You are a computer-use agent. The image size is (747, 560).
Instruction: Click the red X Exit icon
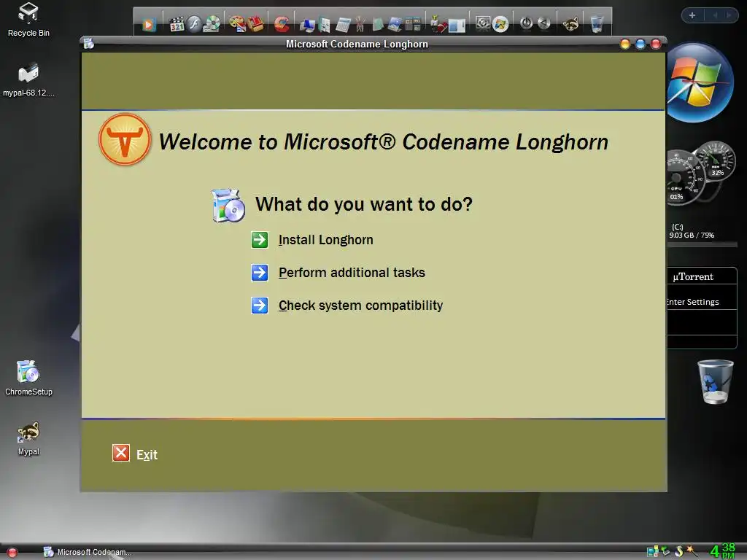pyautogui.click(x=121, y=453)
